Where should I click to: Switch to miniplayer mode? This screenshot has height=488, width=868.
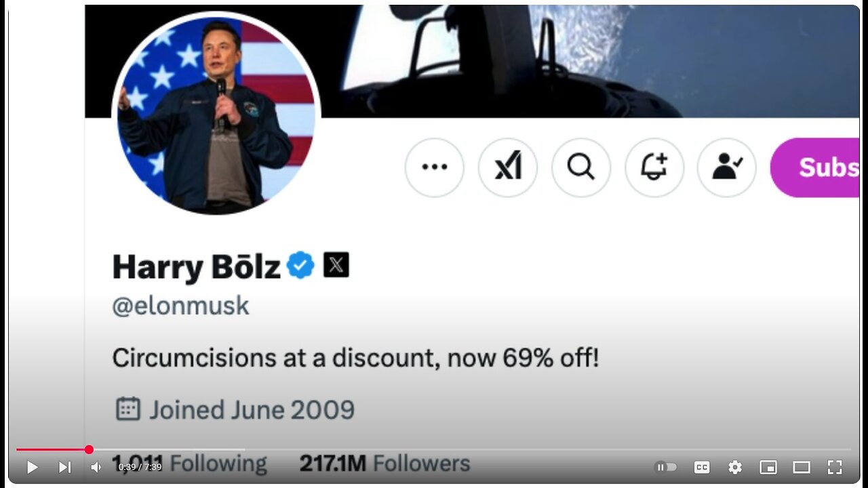click(x=768, y=467)
